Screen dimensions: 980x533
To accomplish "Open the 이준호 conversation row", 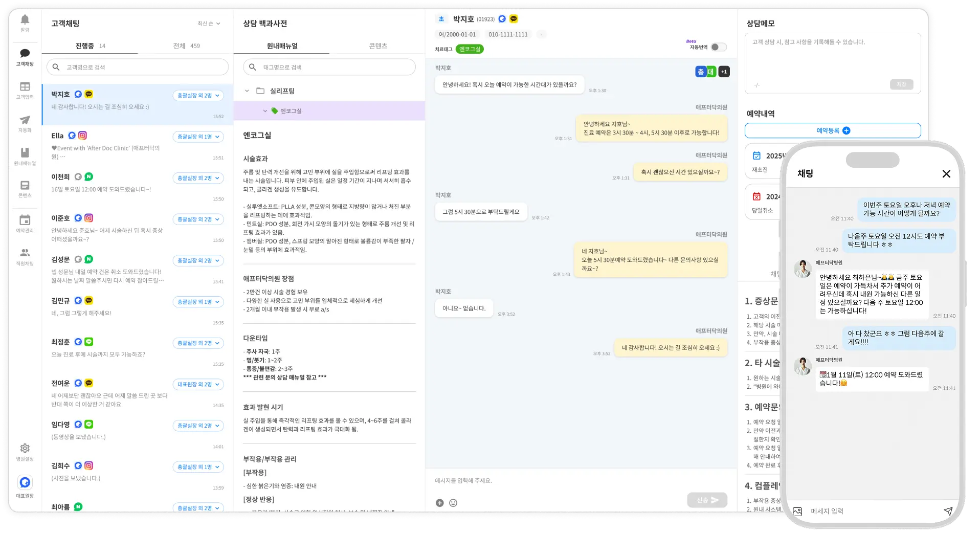I will (137, 229).
